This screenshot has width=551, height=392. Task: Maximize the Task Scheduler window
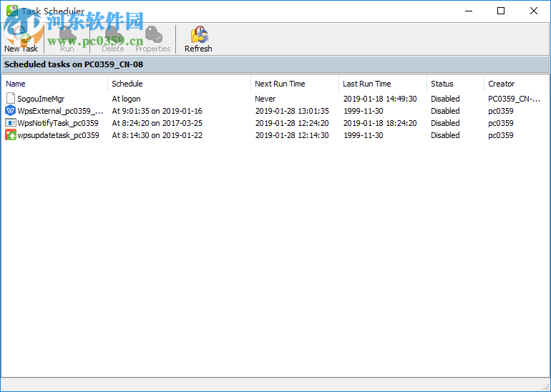coord(501,11)
